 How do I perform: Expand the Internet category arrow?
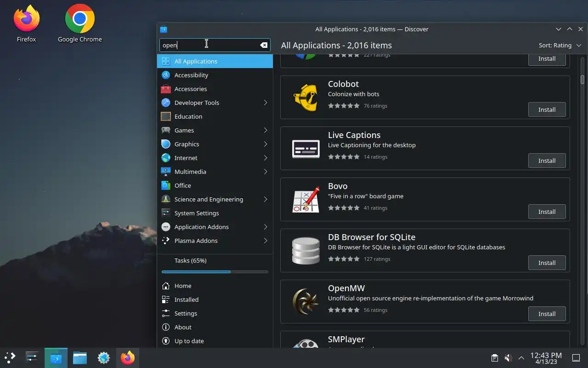click(x=265, y=158)
